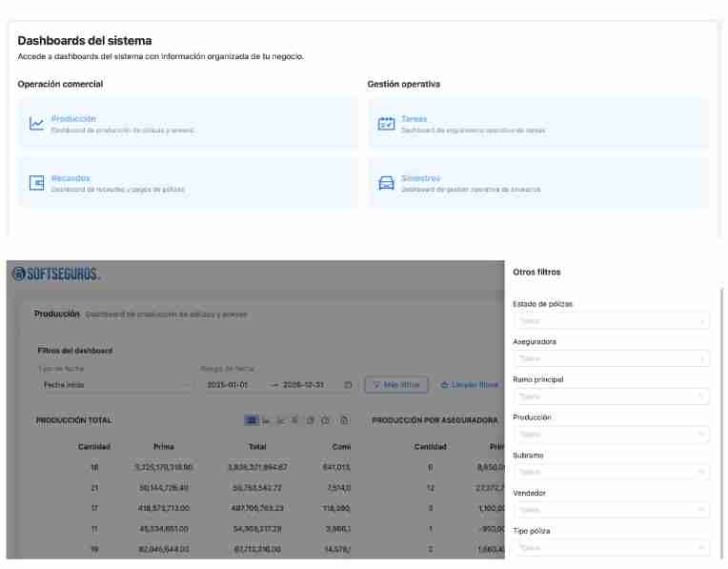Open the Recaudos dashboard card icon
This screenshot has width=728, height=569.
pos(36,183)
